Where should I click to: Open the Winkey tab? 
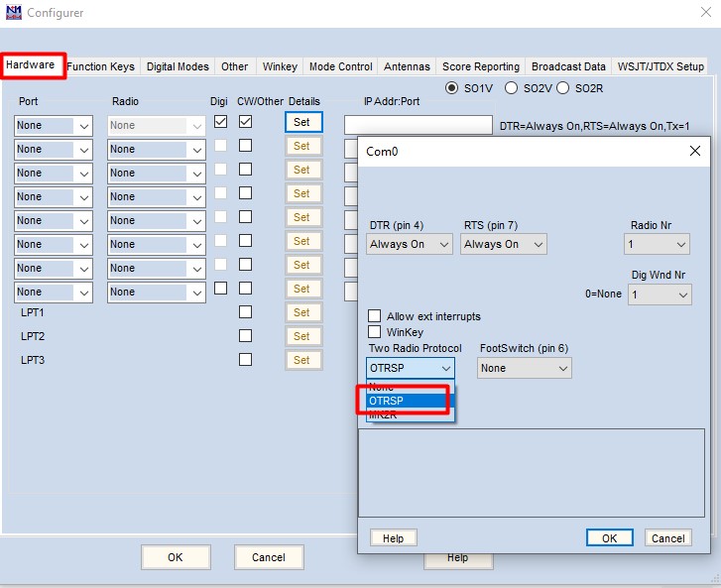coord(279,66)
